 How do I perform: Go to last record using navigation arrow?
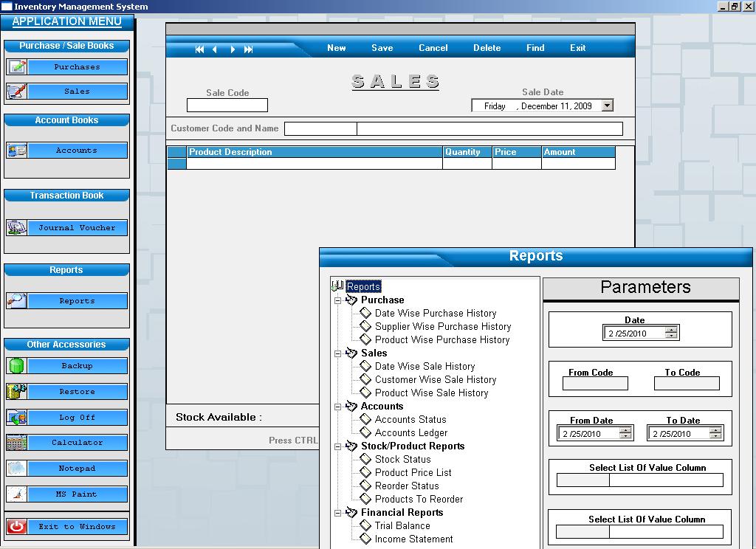[248, 49]
